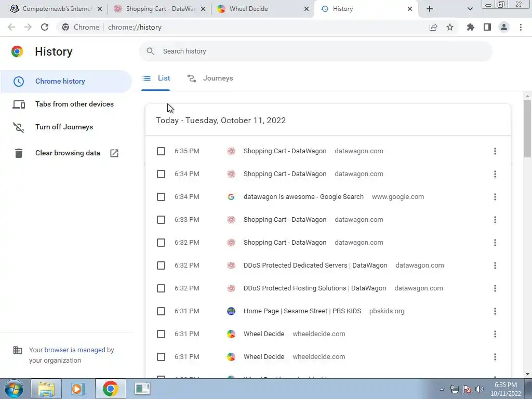Click Turn off Journeys
Screen dimensions: 532x399
click(66, 127)
